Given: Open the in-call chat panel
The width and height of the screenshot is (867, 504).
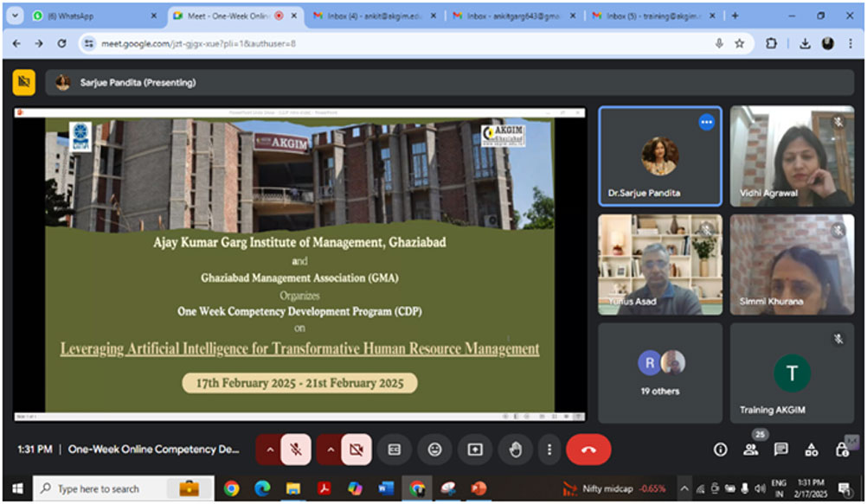Looking at the screenshot, I should pyautogui.click(x=780, y=450).
